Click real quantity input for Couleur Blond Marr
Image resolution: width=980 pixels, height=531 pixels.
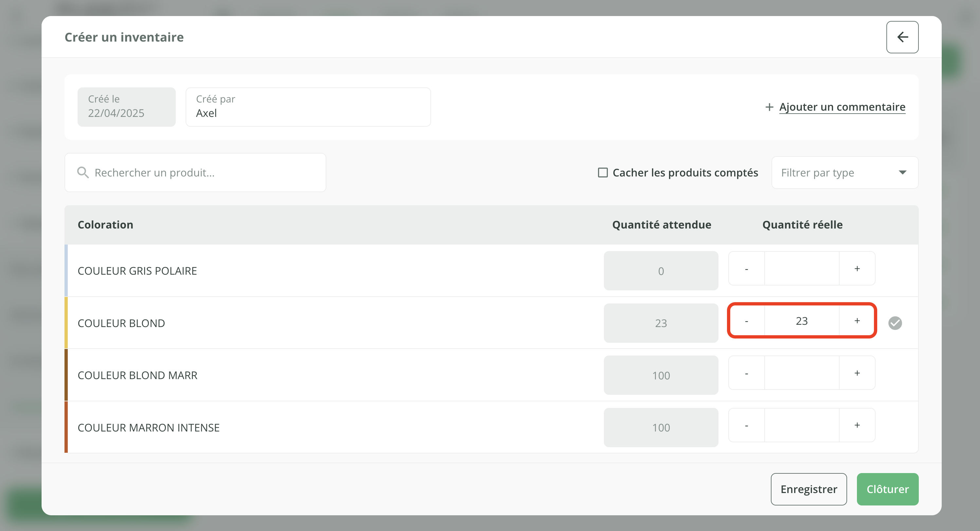tap(802, 373)
